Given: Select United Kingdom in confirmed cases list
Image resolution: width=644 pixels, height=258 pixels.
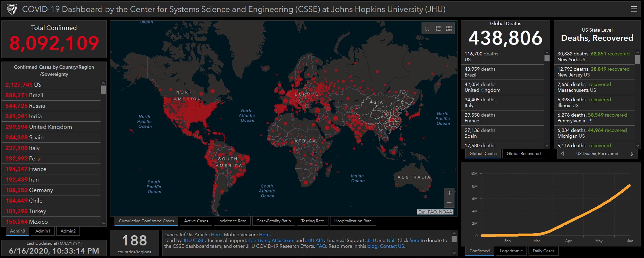Looking at the screenshot, I should [51, 127].
